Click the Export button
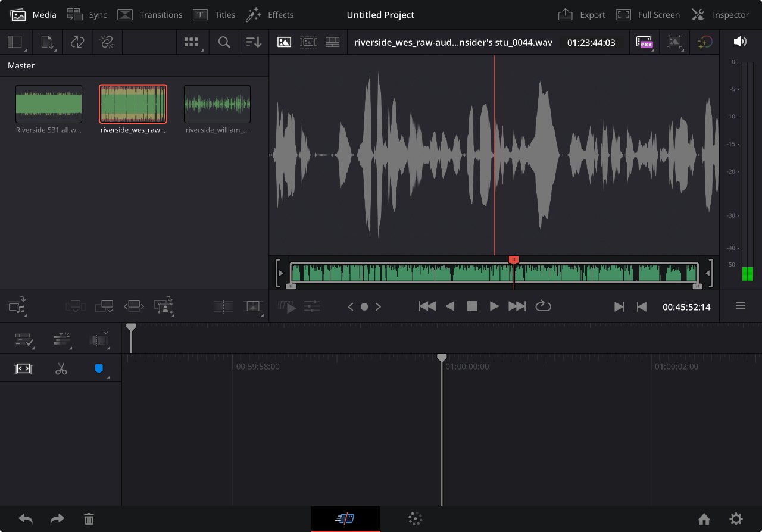The width and height of the screenshot is (762, 532). pyautogui.click(x=581, y=14)
